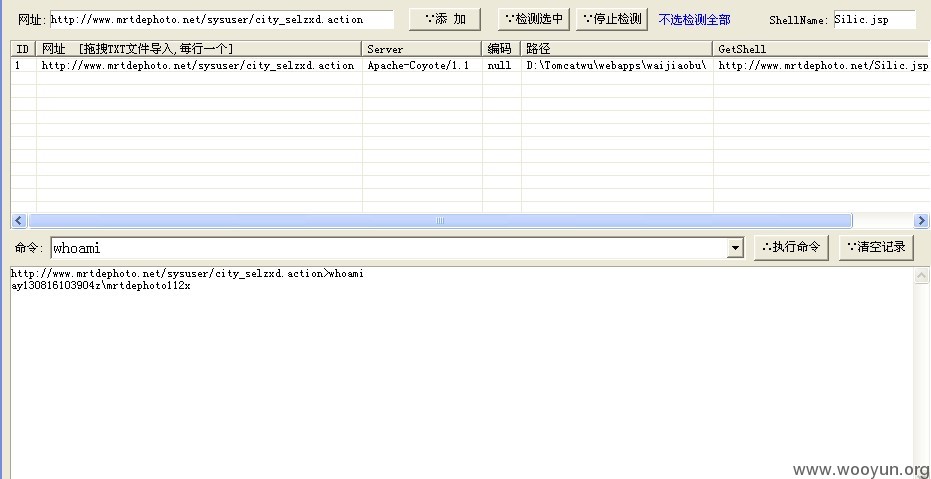Viewport: 931px width, 479px height.
Task: Focus the ShellName input field
Action: tap(875, 20)
